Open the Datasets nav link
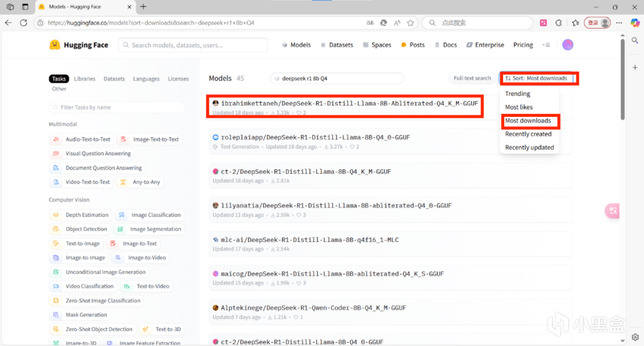 click(x=337, y=45)
